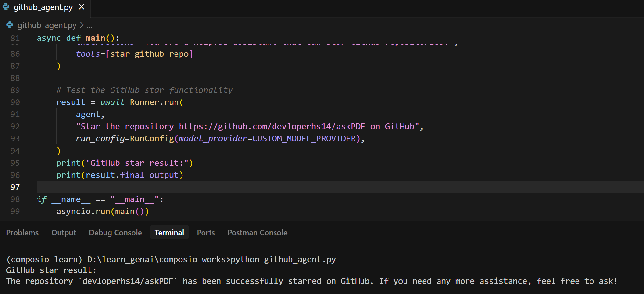This screenshot has height=294, width=644.
Task: Open the Problems panel tab
Action: pos(22,233)
